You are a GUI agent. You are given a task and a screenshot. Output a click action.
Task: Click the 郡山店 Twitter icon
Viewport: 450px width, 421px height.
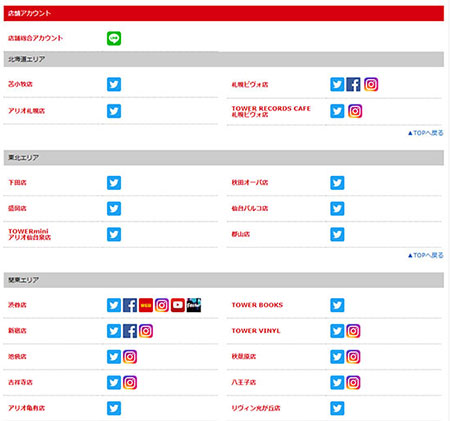coord(337,234)
